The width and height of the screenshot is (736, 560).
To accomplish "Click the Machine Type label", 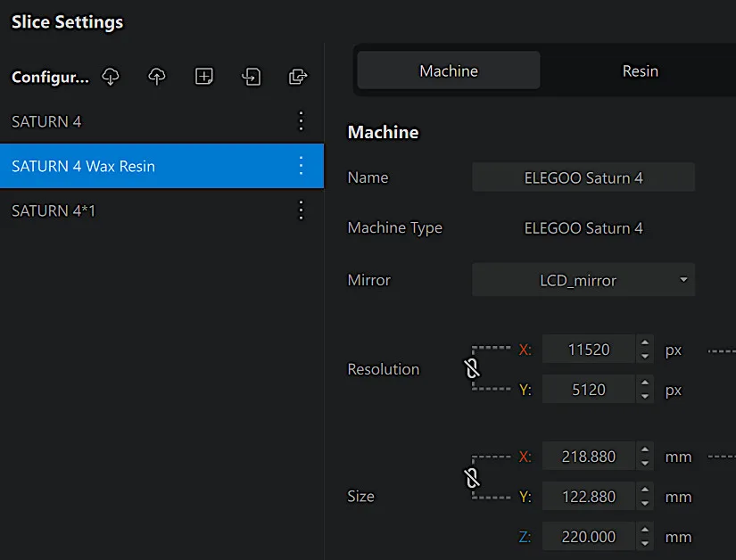I will (x=394, y=228).
